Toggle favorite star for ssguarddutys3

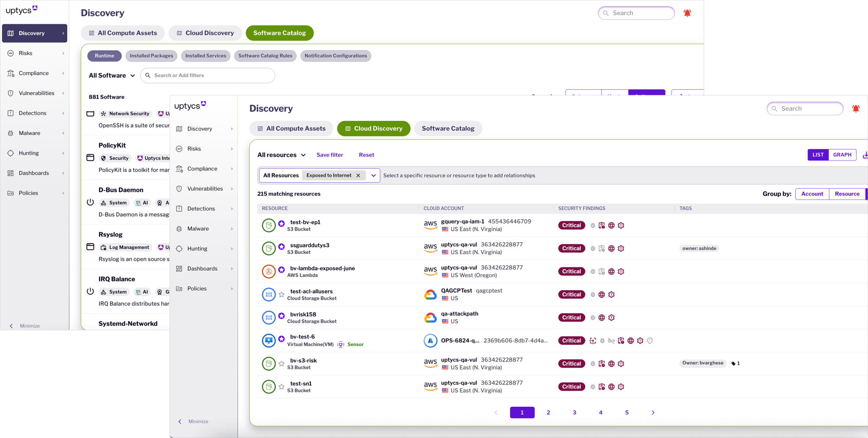pos(282,247)
